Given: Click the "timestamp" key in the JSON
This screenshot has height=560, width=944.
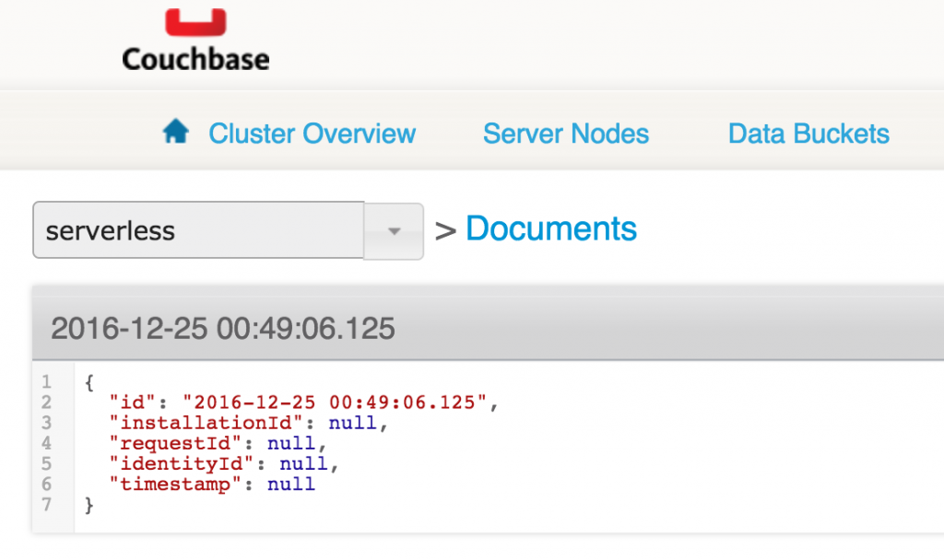Looking at the screenshot, I should (x=174, y=484).
